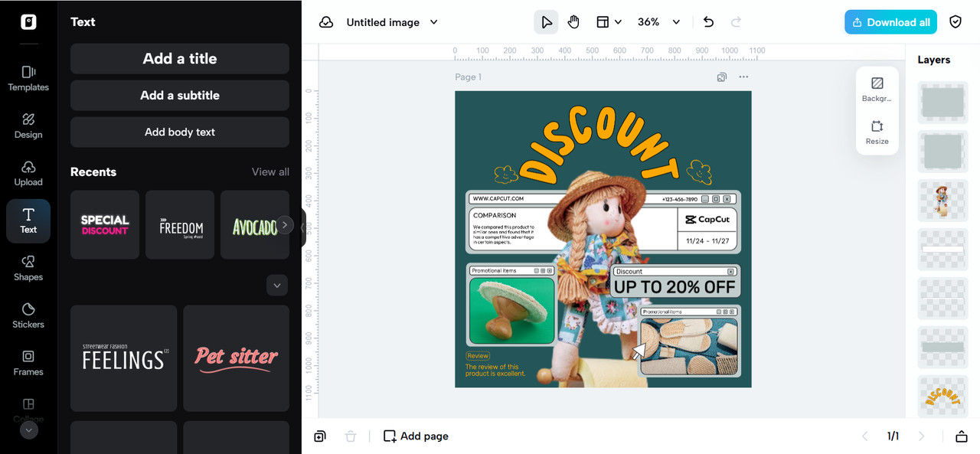Screen dimensions: 980x454
Task: Open View all recents
Action: click(x=270, y=172)
